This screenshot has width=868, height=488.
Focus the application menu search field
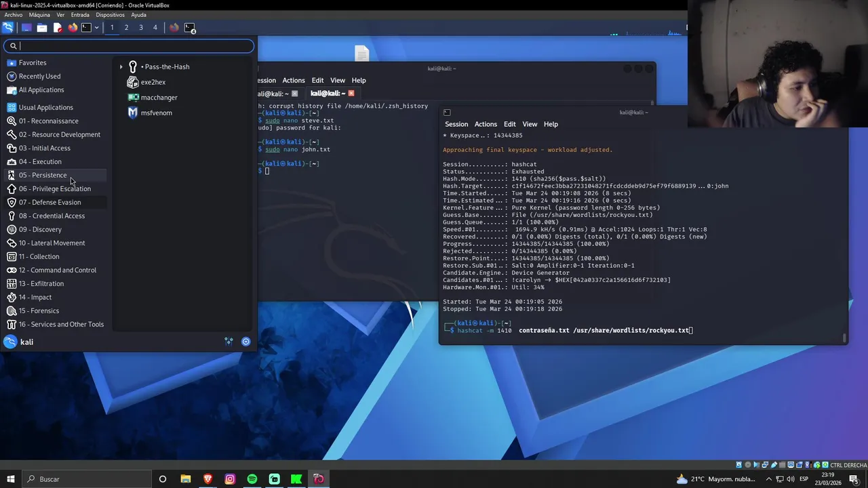pyautogui.click(x=129, y=46)
